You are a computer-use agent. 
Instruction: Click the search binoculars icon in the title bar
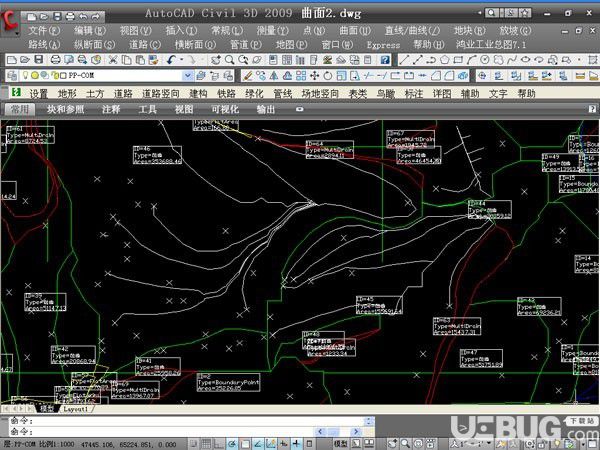tap(491, 13)
